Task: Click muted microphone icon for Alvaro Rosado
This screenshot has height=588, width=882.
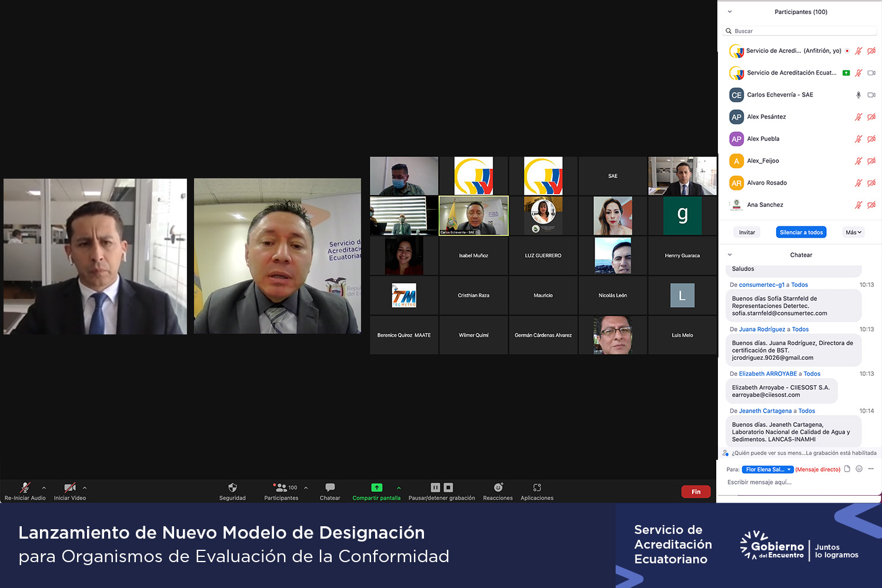Action: 858,183
